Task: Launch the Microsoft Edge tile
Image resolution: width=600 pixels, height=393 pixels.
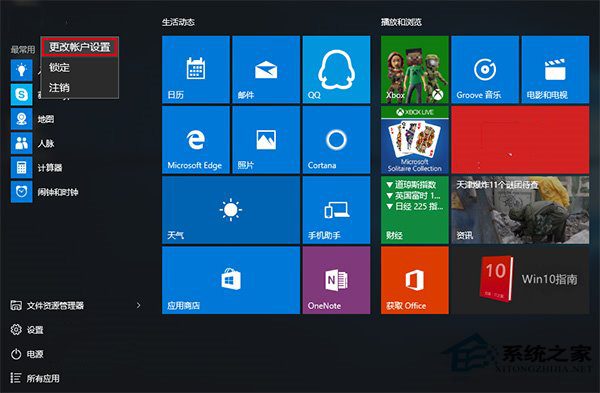Action: (196, 140)
